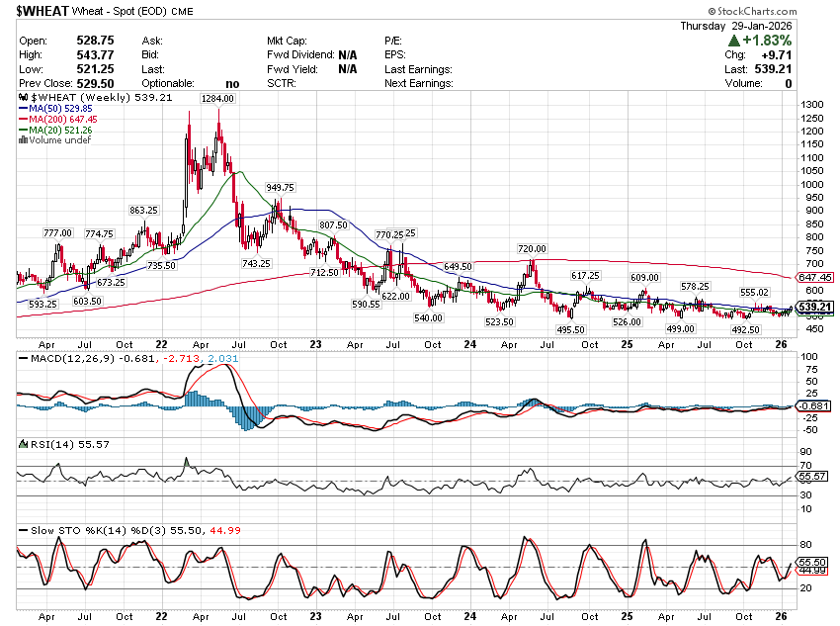Viewport: 840px width, 626px height.
Task: Click the RSI(14) indicator label
Action: click(x=45, y=447)
